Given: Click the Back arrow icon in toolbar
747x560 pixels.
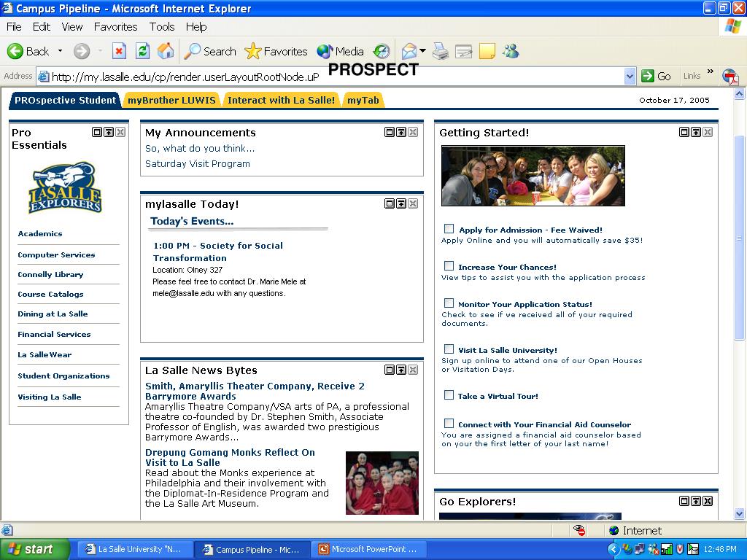Looking at the screenshot, I should click(15, 51).
